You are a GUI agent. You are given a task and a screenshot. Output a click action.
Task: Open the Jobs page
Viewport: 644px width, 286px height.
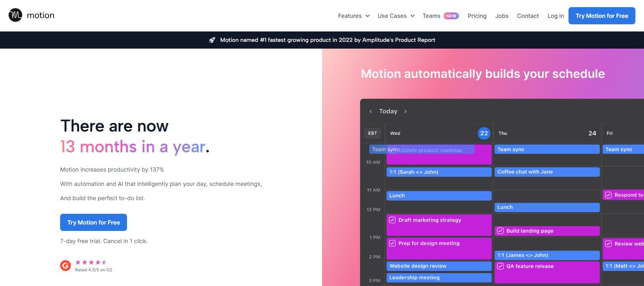point(502,16)
